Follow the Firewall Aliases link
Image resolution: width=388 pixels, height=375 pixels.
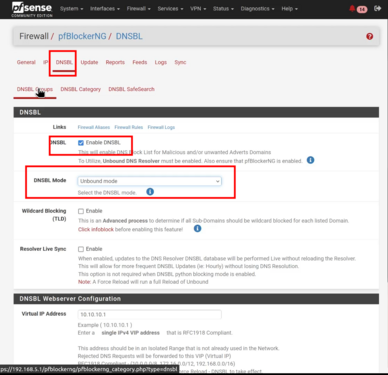click(94, 127)
